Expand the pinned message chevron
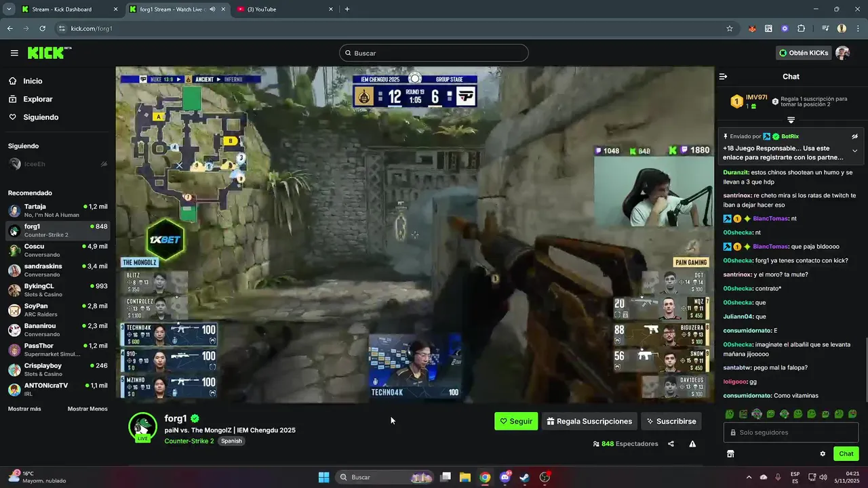The image size is (868, 488). (x=854, y=150)
